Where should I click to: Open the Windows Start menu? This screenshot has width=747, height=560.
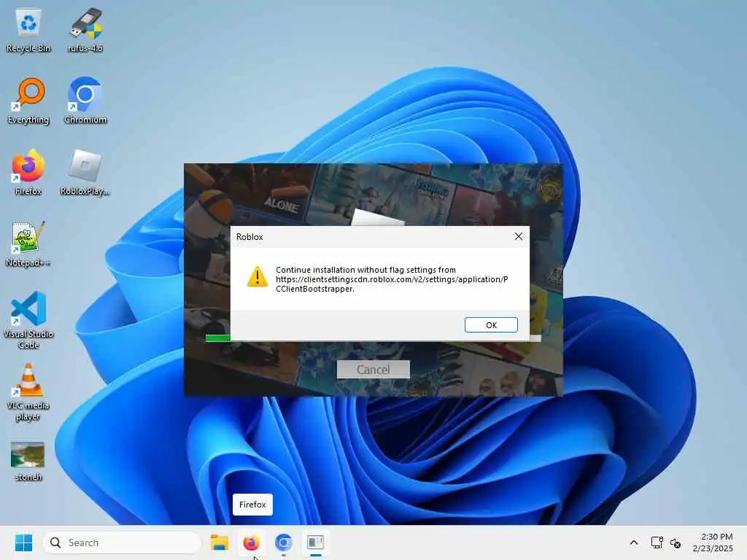(x=23, y=542)
